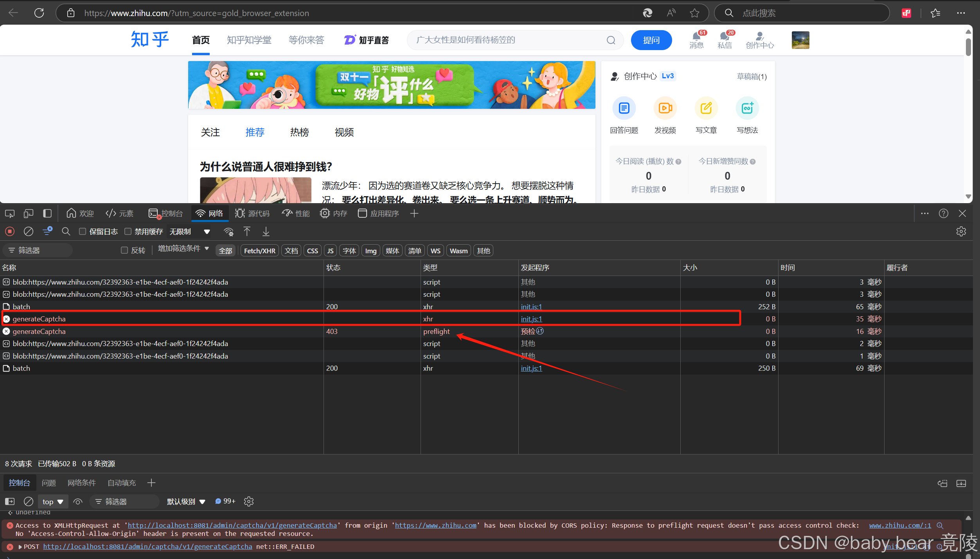Tick the 反转 filter checkbox
The width and height of the screenshot is (980, 559).
[x=124, y=251]
